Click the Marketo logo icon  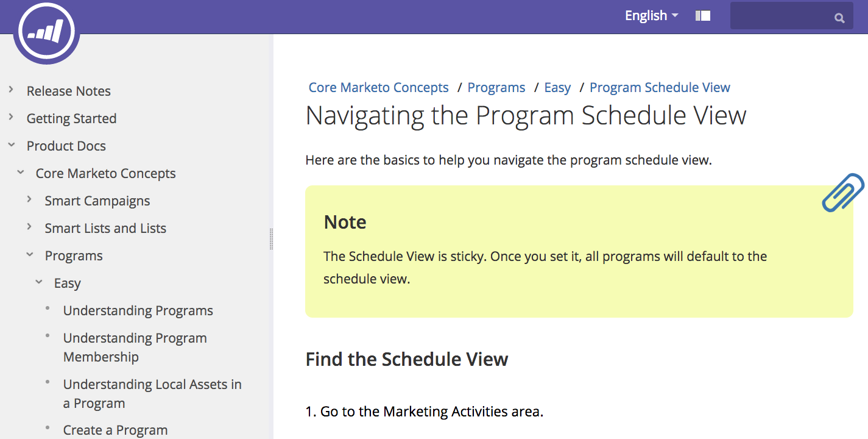(46, 32)
